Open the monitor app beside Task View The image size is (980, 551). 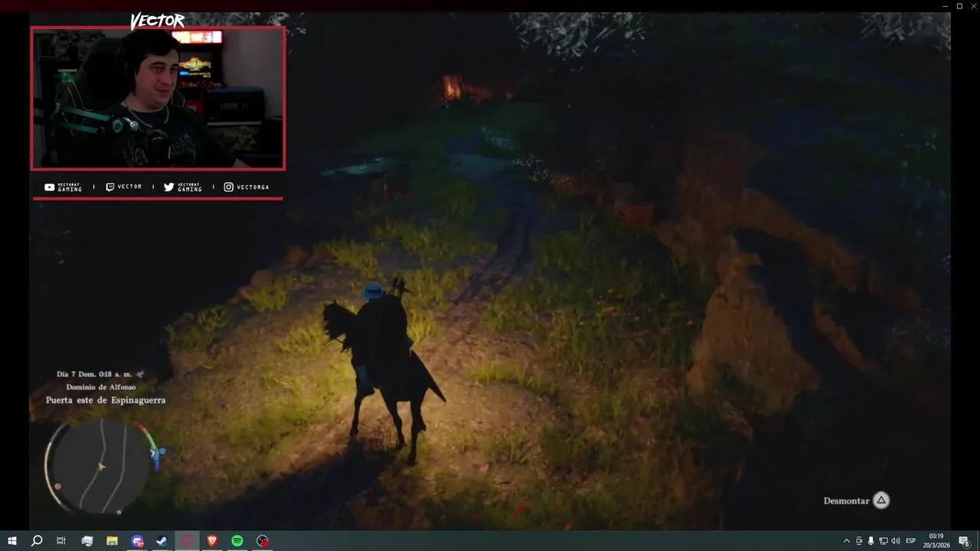click(x=87, y=541)
